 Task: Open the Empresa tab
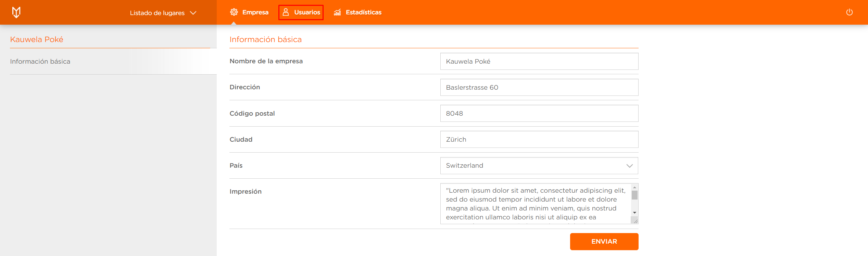click(x=249, y=12)
